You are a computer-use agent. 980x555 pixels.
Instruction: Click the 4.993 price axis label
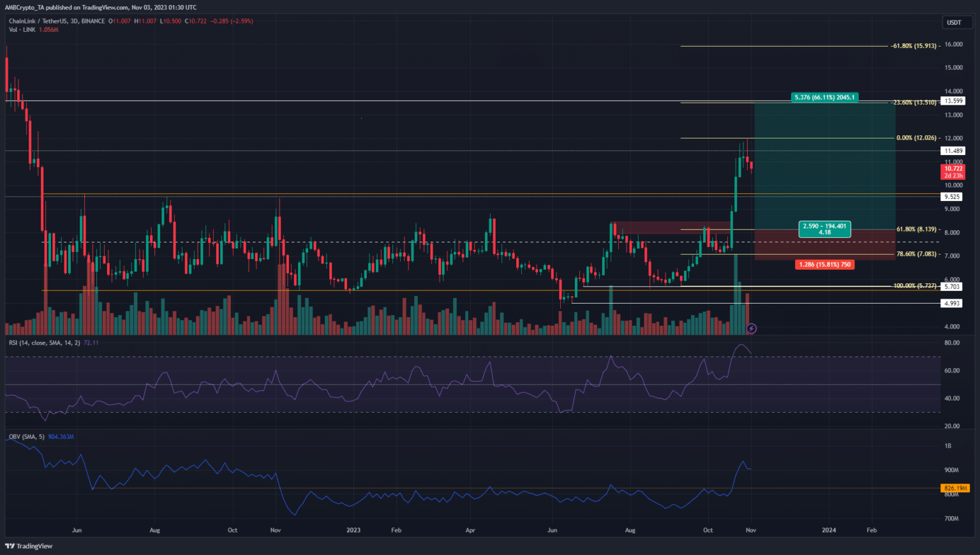951,304
